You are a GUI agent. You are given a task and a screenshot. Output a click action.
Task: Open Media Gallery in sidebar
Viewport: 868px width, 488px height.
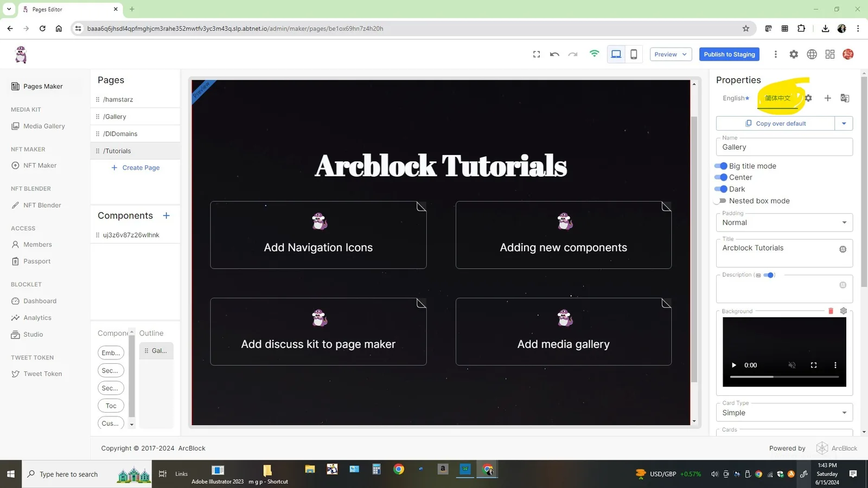(x=43, y=126)
